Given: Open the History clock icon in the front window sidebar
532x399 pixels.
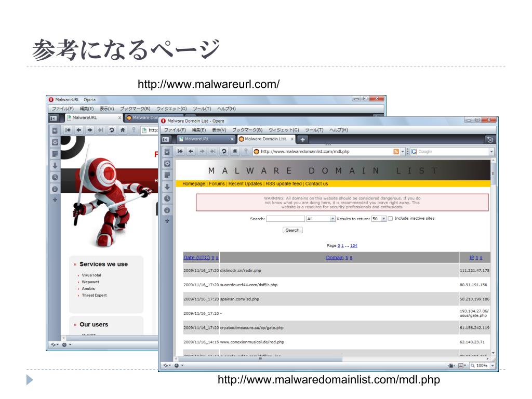Looking at the screenshot, I should point(167,198).
